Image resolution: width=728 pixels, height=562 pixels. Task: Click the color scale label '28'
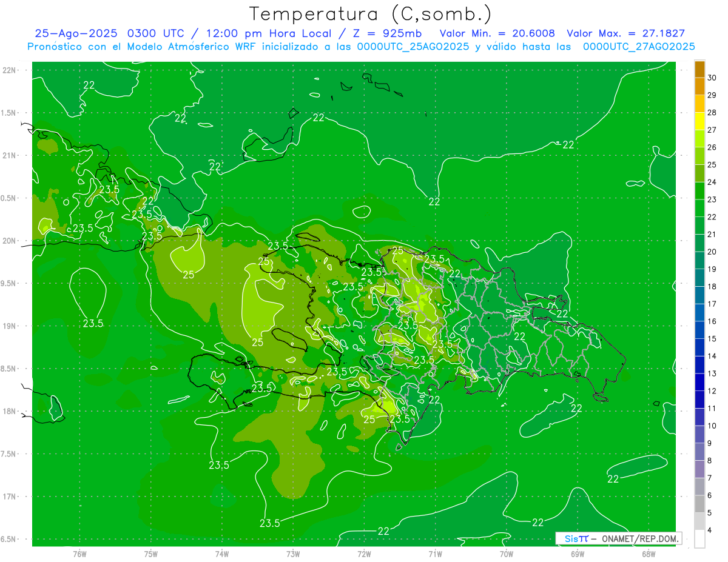point(712,113)
